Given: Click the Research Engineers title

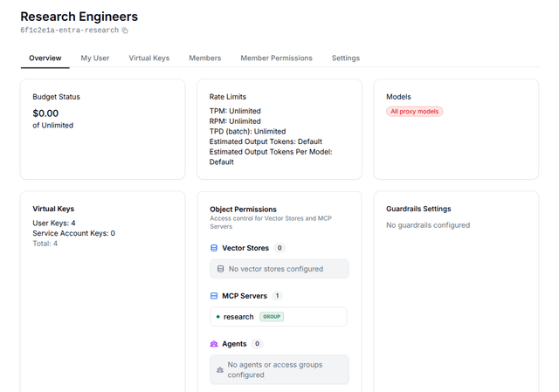Looking at the screenshot, I should [79, 17].
